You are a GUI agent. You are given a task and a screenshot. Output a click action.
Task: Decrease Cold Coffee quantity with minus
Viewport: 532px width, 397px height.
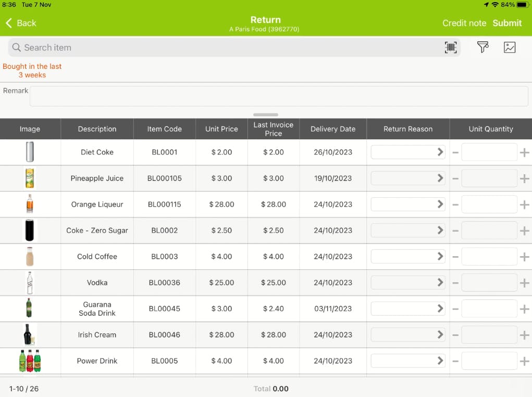pyautogui.click(x=455, y=257)
